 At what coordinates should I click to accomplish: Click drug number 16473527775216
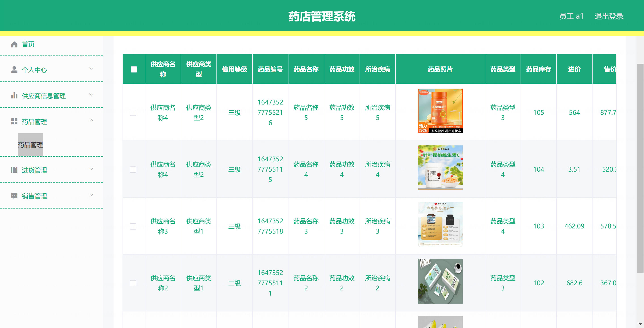[270, 113]
